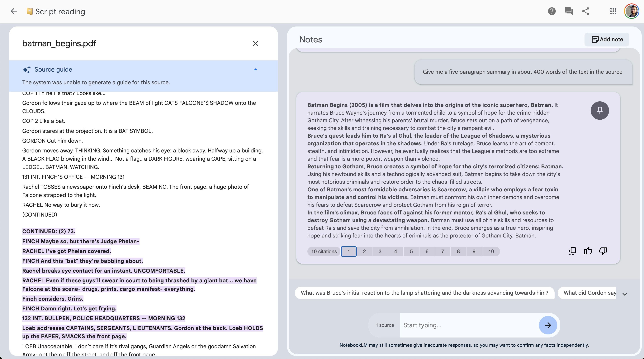The height and width of the screenshot is (359, 644).
Task: Click the batman_begins.pdf title
Action: pos(59,43)
